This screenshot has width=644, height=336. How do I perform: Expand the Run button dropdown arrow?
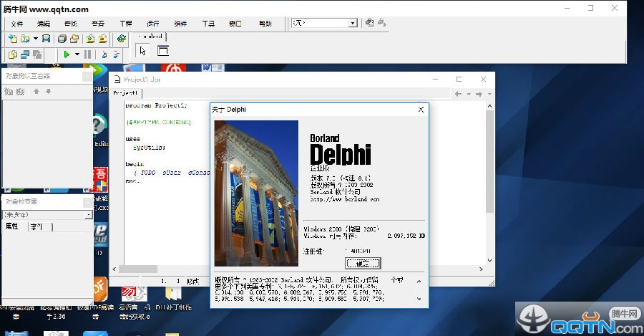click(x=77, y=54)
